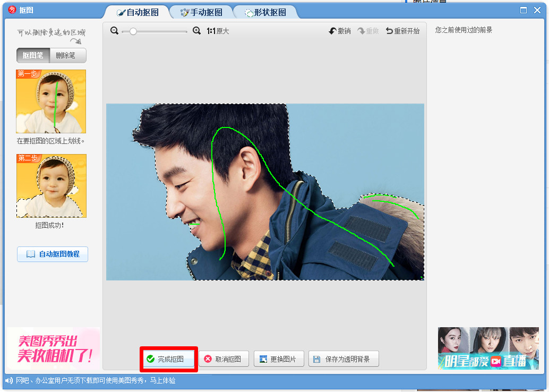The height and width of the screenshot is (392, 549).
Task: Click the 第一步 tutorial thumbnail
Action: (x=51, y=101)
